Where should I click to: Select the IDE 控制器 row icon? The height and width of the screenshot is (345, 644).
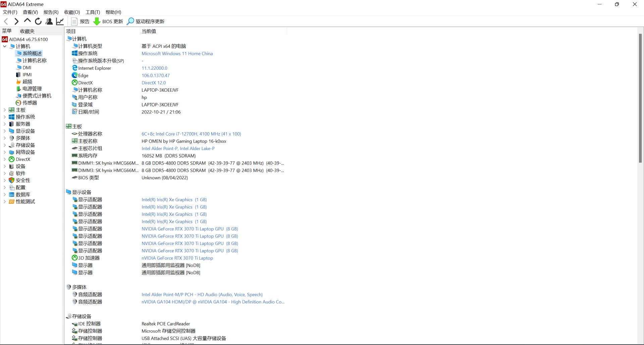click(x=74, y=324)
